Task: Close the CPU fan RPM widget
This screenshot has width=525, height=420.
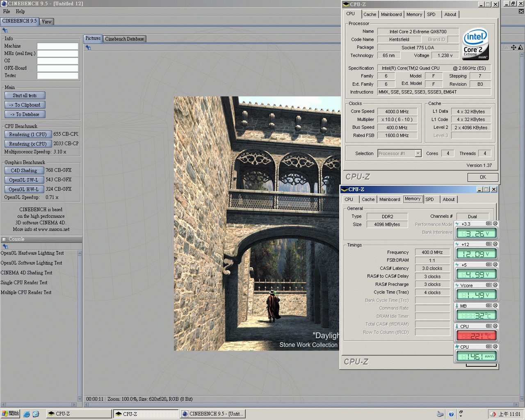Action: [x=495, y=347]
